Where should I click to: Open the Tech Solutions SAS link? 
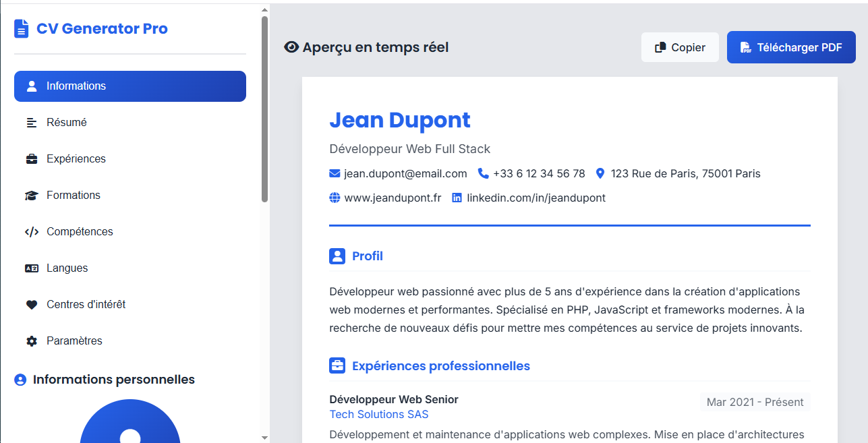tap(378, 414)
